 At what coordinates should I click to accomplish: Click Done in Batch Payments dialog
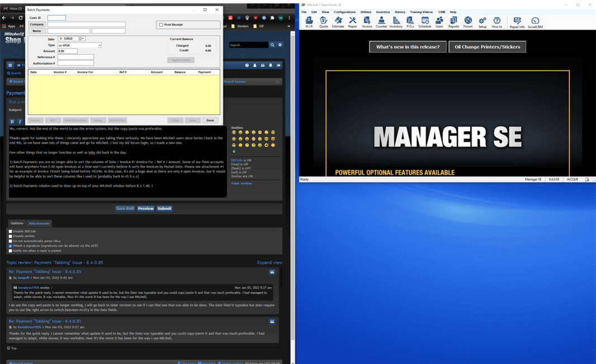(210, 120)
